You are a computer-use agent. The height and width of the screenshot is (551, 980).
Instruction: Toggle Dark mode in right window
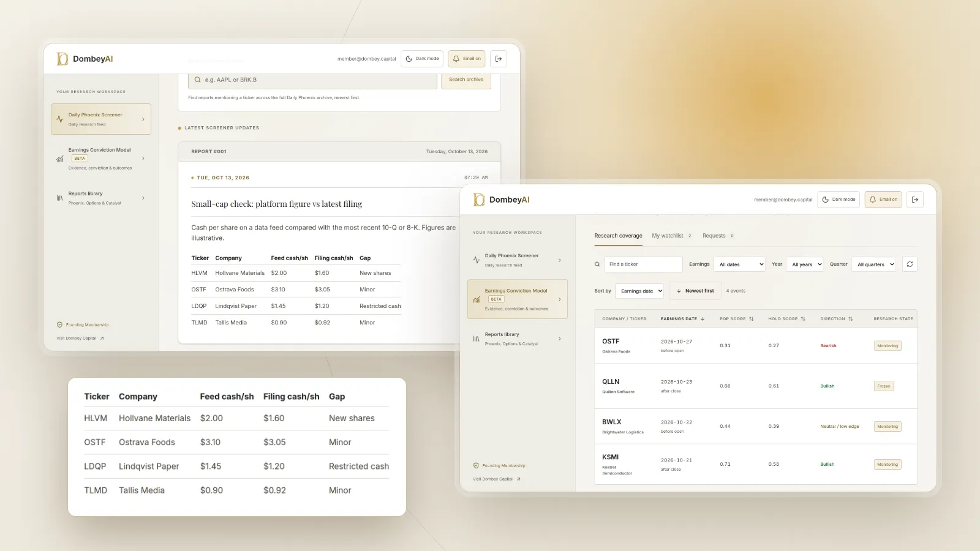click(x=839, y=200)
